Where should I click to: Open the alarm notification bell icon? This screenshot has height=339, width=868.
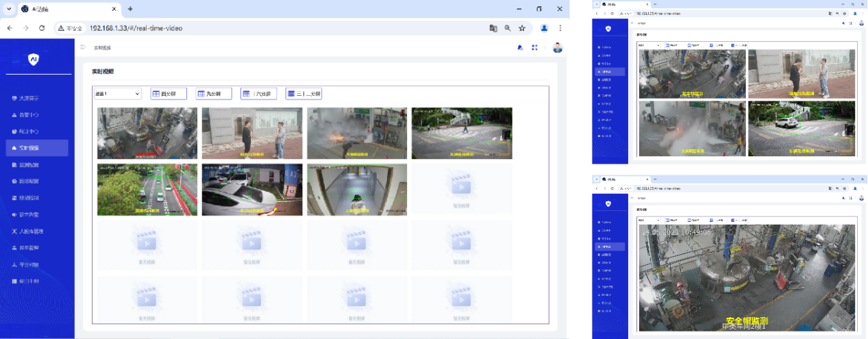tap(519, 47)
